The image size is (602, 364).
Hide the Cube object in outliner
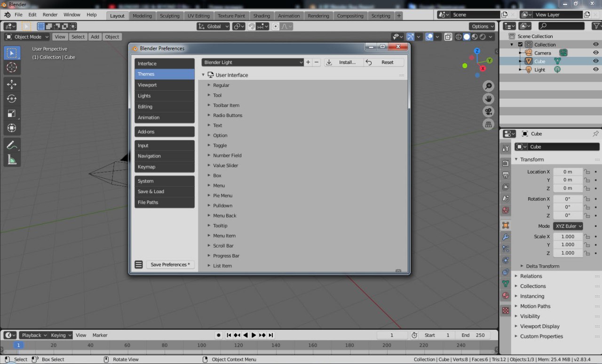[x=596, y=61]
